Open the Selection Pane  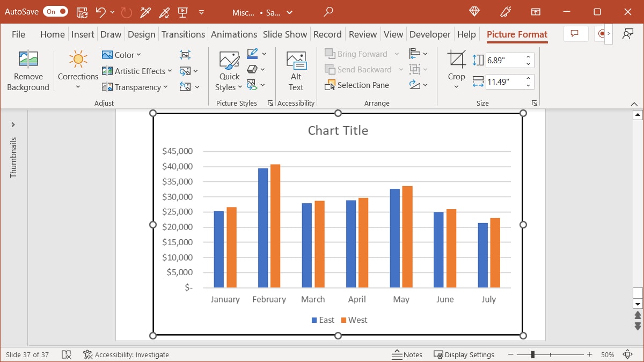pos(357,85)
